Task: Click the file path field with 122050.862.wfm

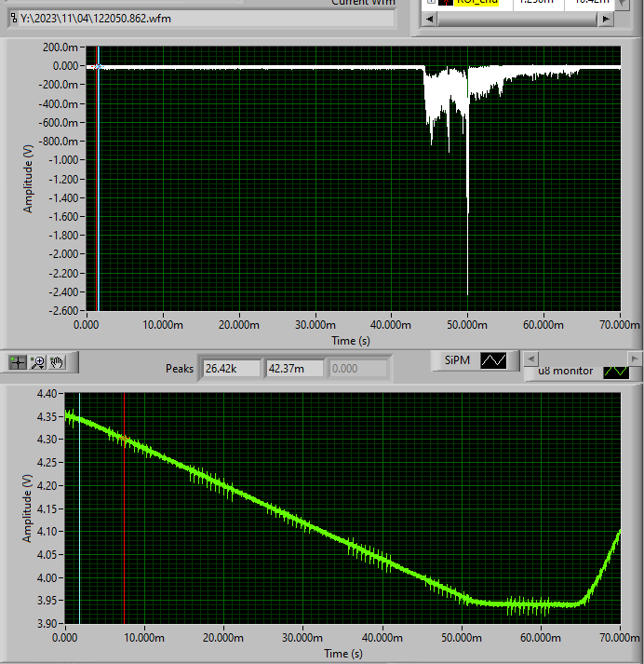Action: pos(207,19)
